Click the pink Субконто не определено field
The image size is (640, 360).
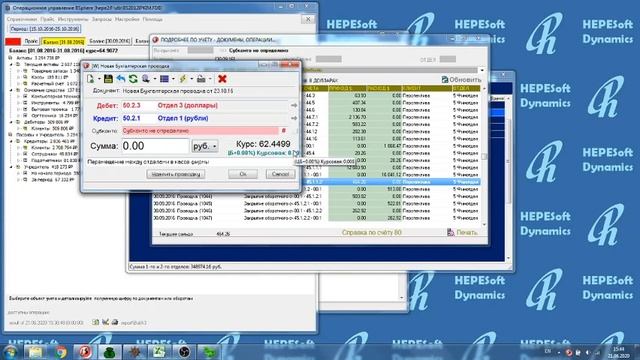pos(200,131)
